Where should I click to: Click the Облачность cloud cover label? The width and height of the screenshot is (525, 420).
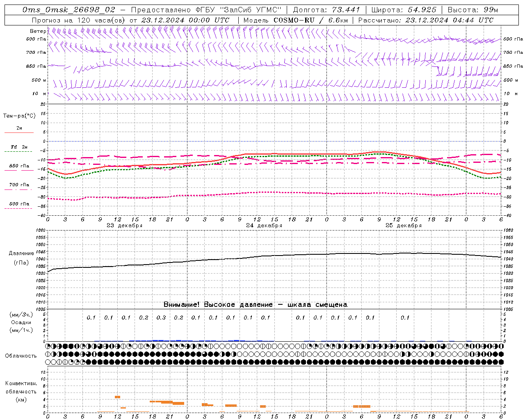pyautogui.click(x=21, y=356)
